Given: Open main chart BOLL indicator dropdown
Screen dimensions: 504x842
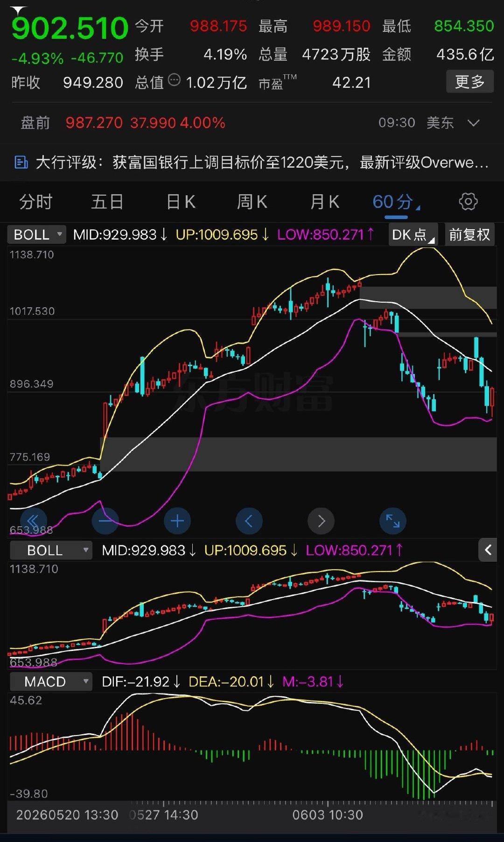Looking at the screenshot, I should pyautogui.click(x=36, y=234).
